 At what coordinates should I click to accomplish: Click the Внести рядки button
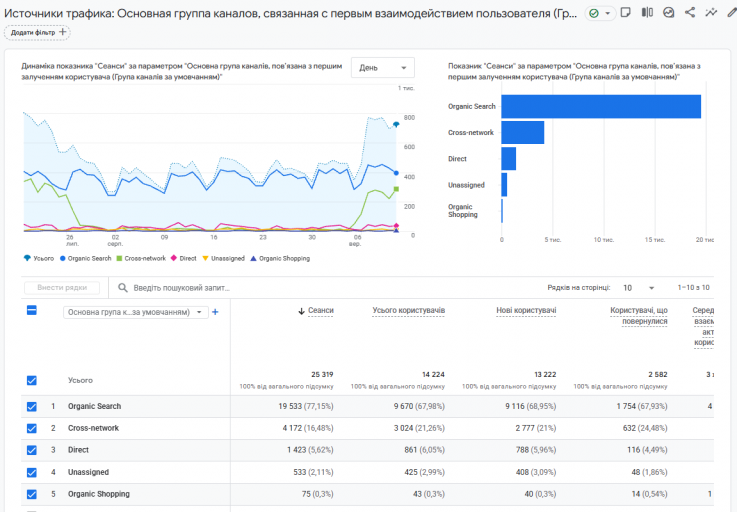point(62,288)
